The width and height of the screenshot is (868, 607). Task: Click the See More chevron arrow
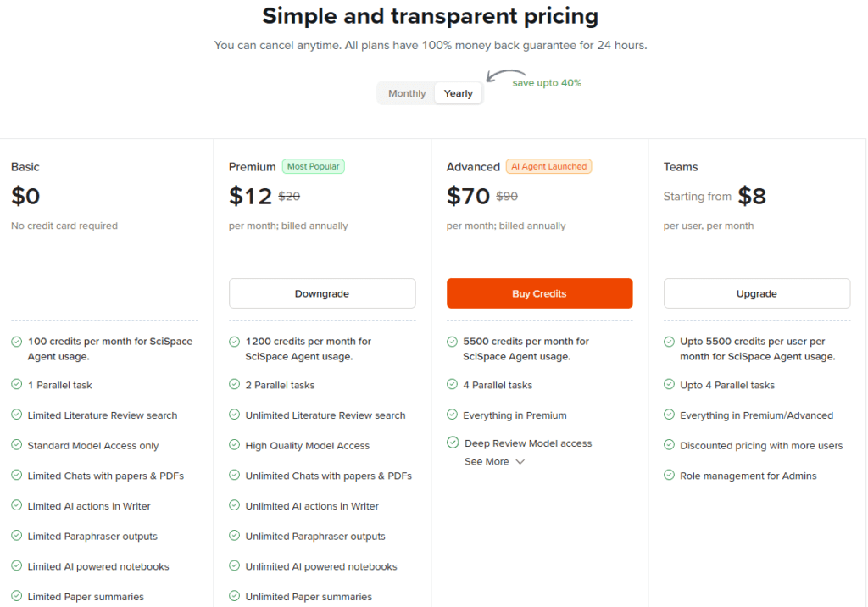coord(520,462)
